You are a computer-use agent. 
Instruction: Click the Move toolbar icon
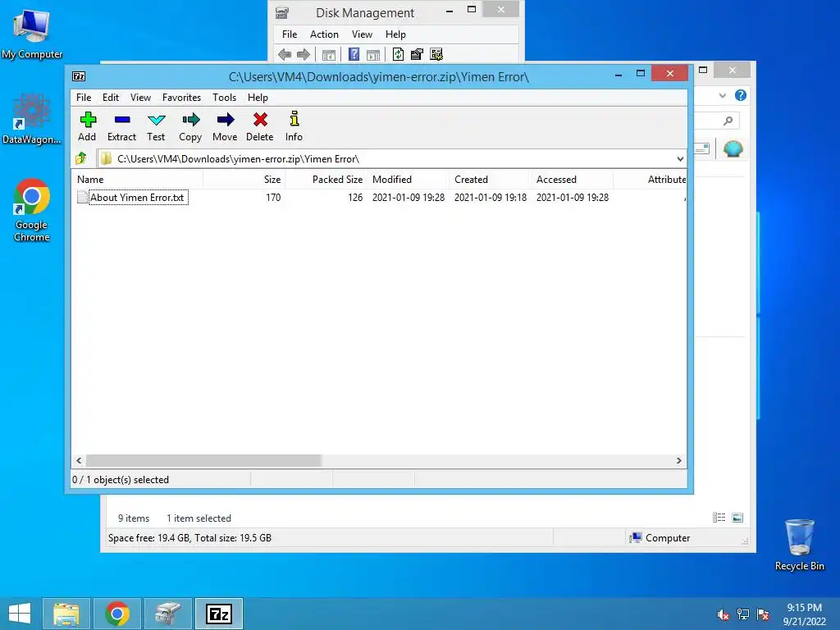pyautogui.click(x=225, y=126)
